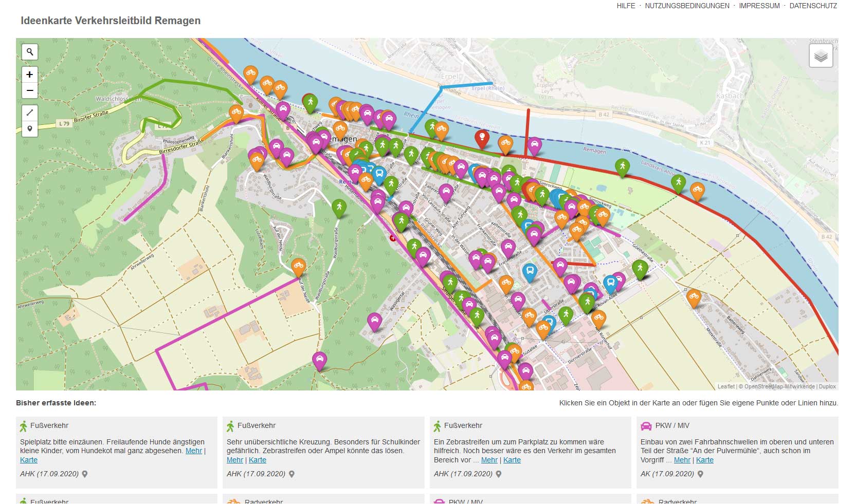855x504 pixels.
Task: Click the location pin in the Spielplatz card
Action: 85,474
